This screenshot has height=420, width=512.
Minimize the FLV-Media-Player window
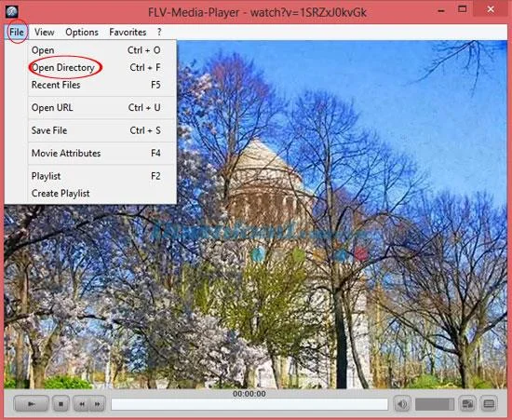pyautogui.click(x=441, y=10)
